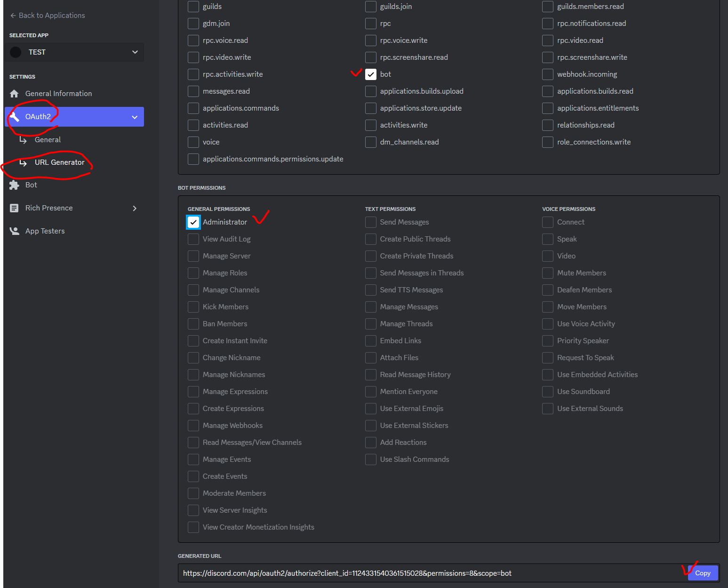The height and width of the screenshot is (588, 728).
Task: Check the dm_channels.read scope
Action: point(371,142)
